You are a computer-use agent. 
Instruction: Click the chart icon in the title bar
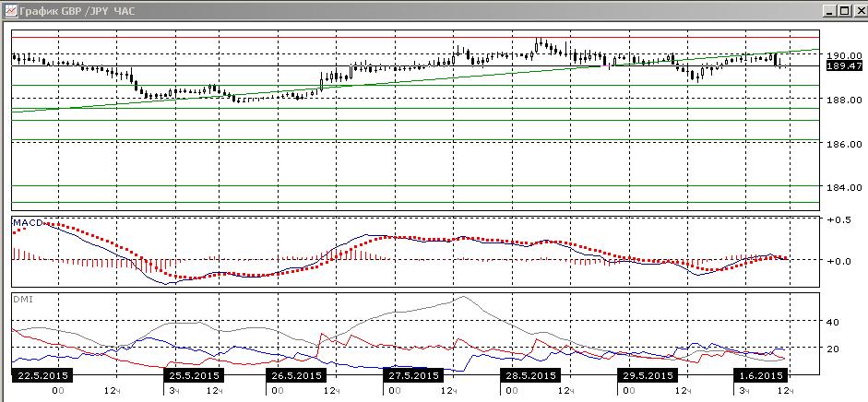click(10, 10)
